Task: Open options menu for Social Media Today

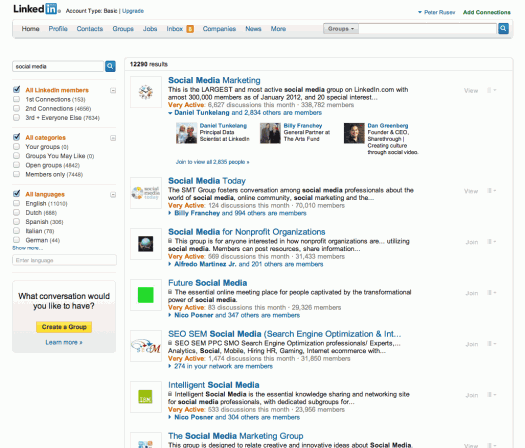Action: (492, 191)
